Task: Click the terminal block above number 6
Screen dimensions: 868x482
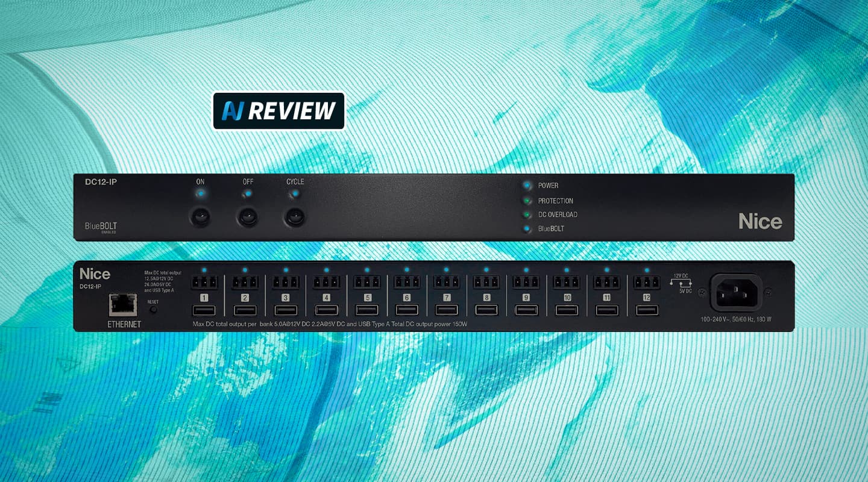Action: [406, 282]
